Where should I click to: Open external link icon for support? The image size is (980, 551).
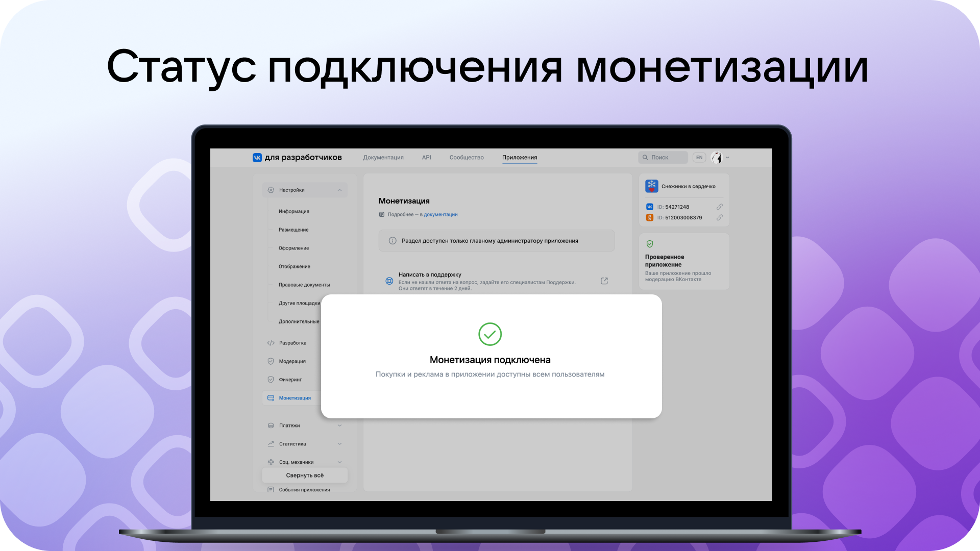[x=604, y=281]
